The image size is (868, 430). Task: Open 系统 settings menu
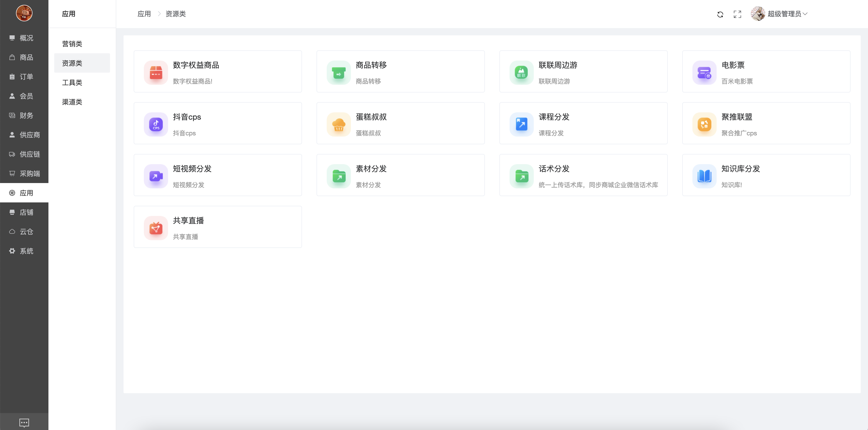(x=26, y=251)
